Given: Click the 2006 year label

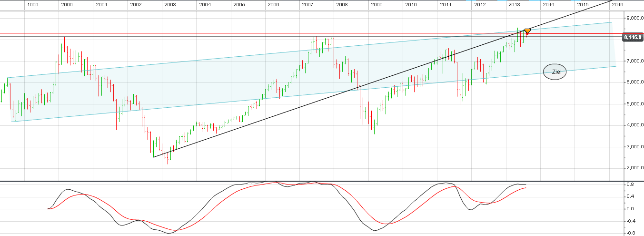Looking at the screenshot, I should click(273, 4).
